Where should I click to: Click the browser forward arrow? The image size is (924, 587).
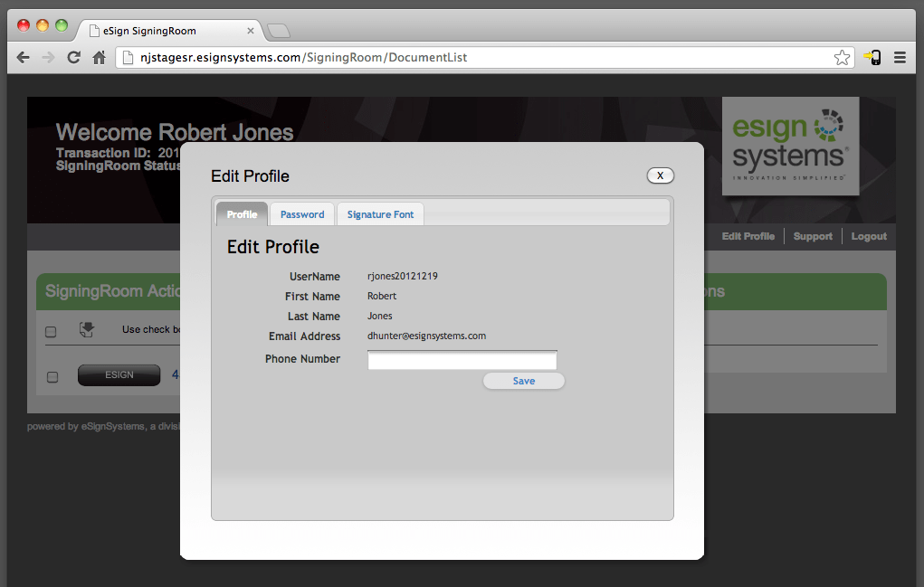[x=49, y=58]
